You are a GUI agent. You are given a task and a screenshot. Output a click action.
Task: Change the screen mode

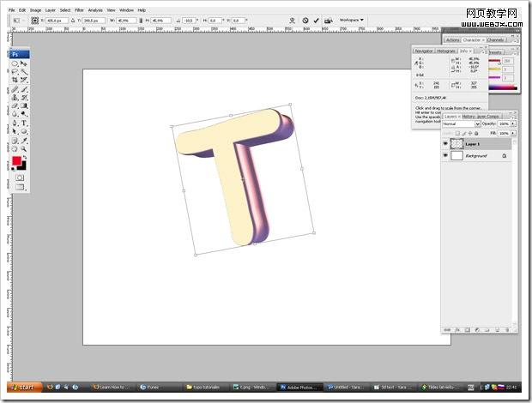pos(20,187)
